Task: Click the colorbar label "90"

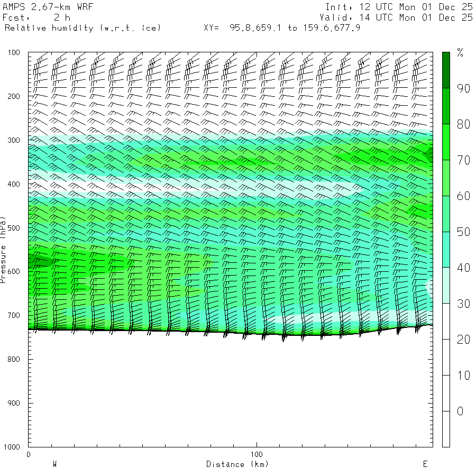Action: [463, 88]
